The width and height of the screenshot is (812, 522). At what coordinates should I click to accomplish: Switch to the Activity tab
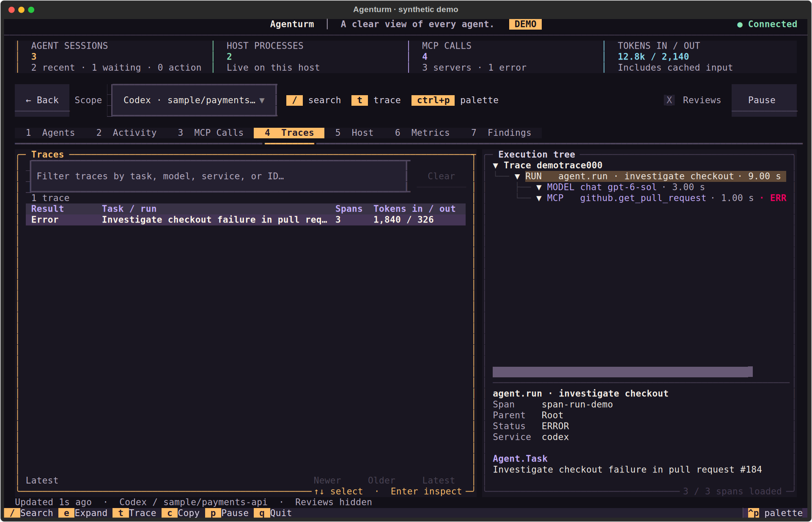[126, 133]
